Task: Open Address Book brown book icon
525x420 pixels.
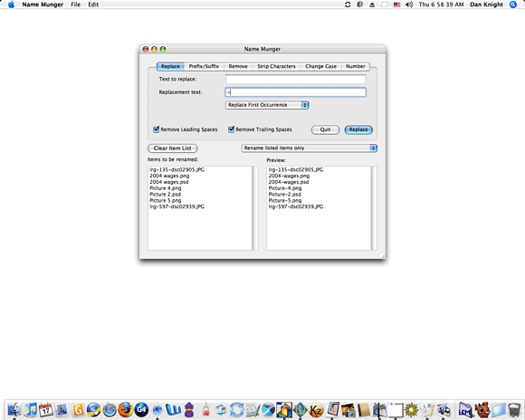Action: 364,410
